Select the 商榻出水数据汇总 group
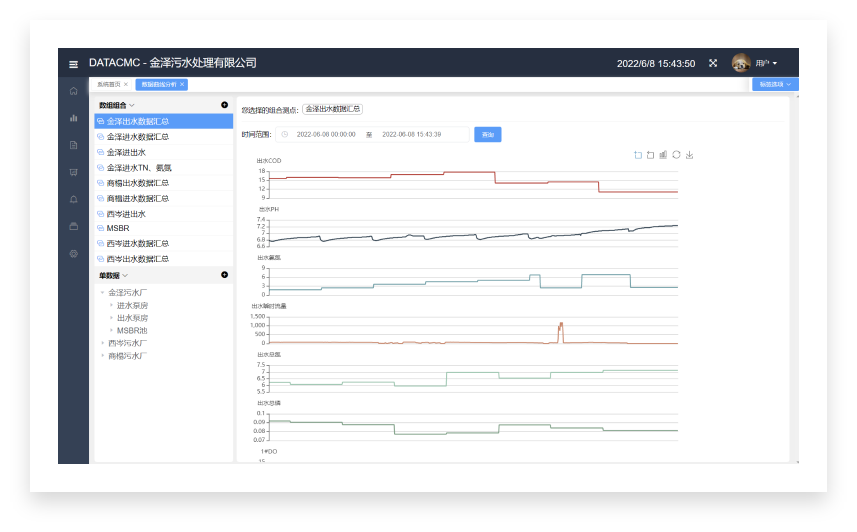The width and height of the screenshot is (857, 532). [x=163, y=183]
